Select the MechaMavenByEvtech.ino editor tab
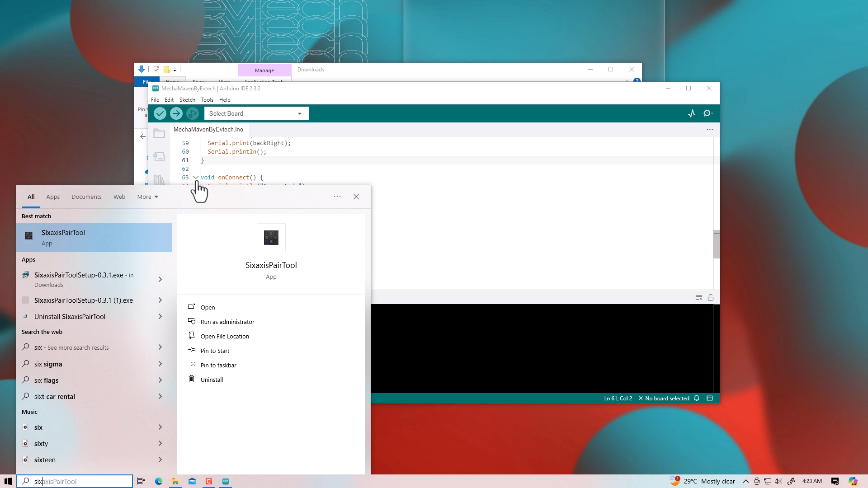The image size is (868, 488). (208, 129)
